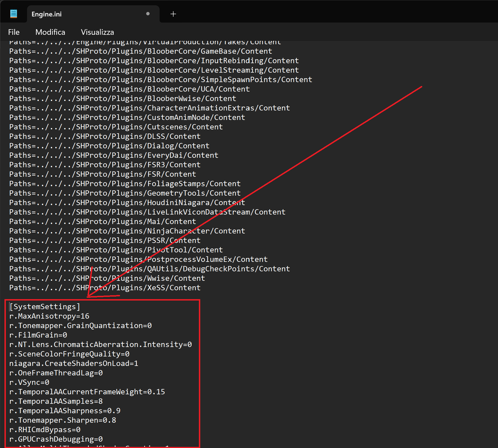Viewport: 498px width, 448px height.
Task: Switch to the Engine.ini tab
Action: (x=93, y=14)
